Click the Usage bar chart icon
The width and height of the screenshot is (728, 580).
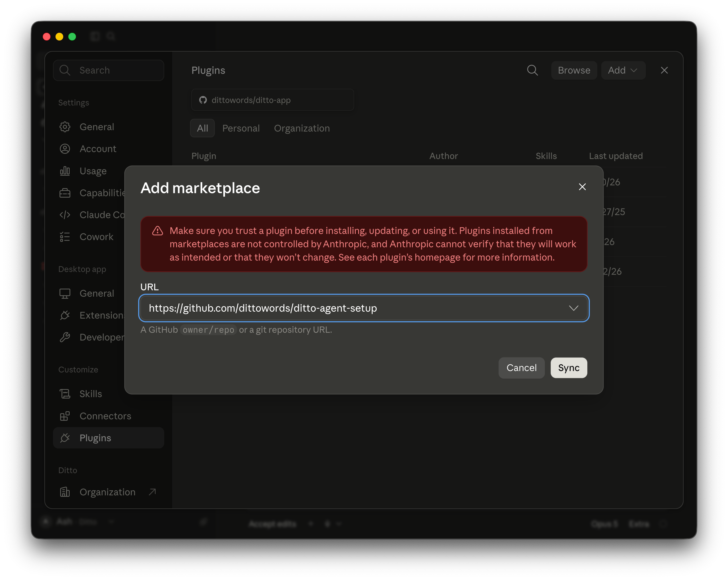click(65, 171)
